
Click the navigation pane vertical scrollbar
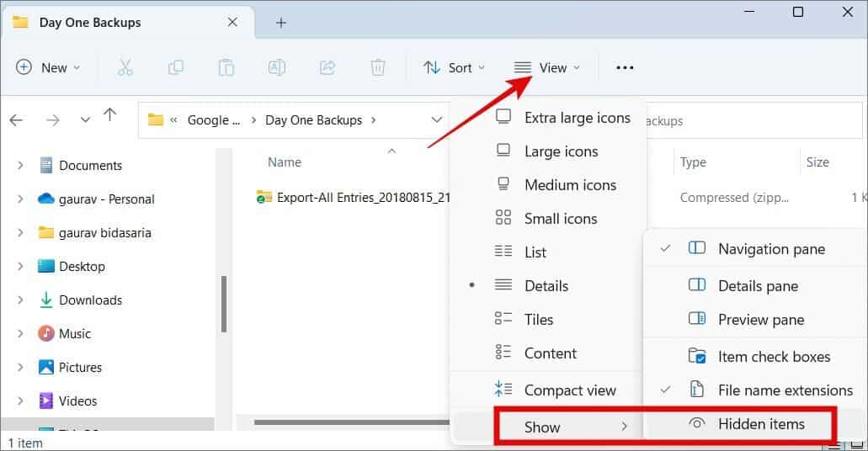click(x=224, y=304)
